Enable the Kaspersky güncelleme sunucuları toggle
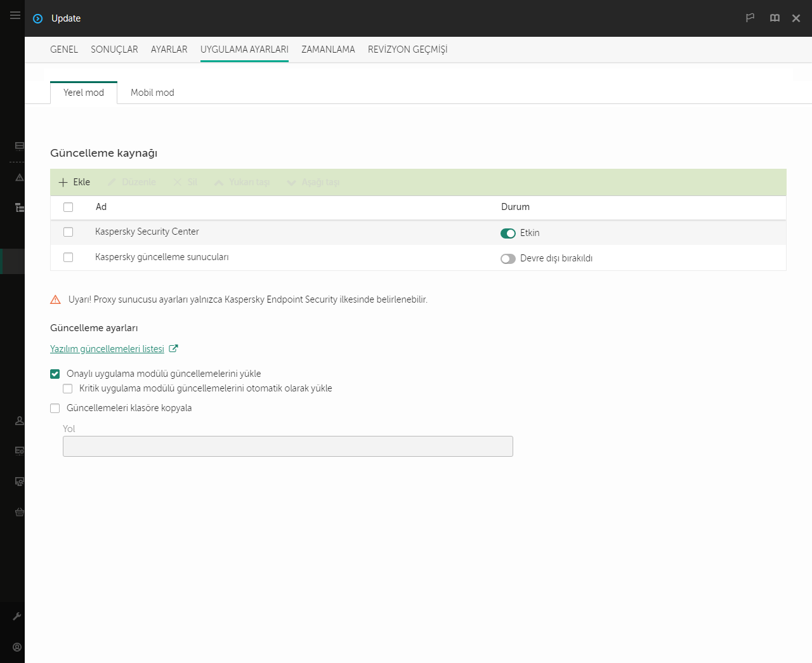This screenshot has height=663, width=812. [507, 259]
